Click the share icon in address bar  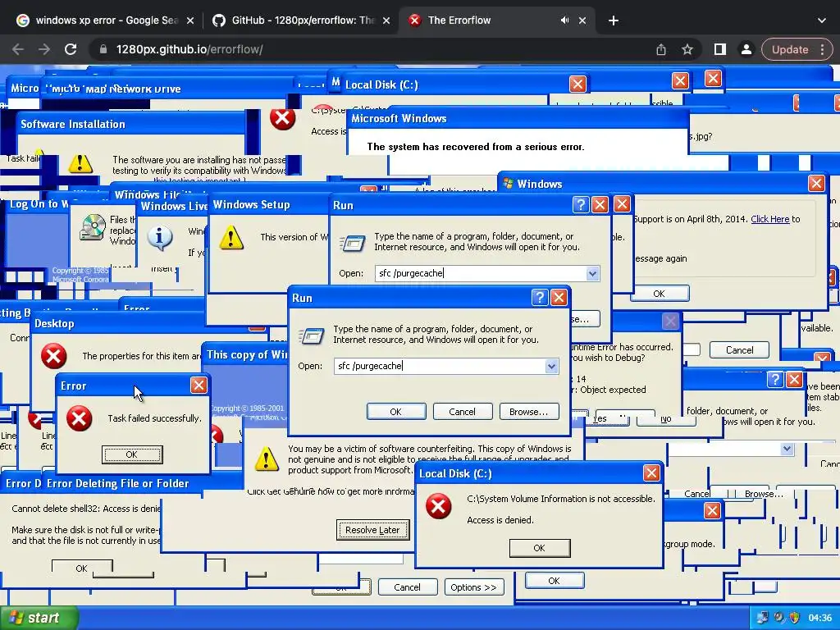(661, 49)
